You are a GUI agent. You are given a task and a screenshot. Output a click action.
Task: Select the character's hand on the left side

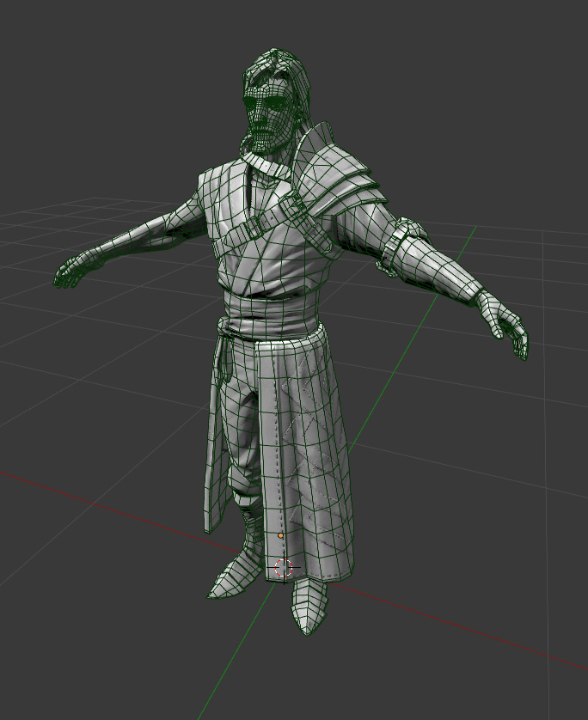point(69,272)
